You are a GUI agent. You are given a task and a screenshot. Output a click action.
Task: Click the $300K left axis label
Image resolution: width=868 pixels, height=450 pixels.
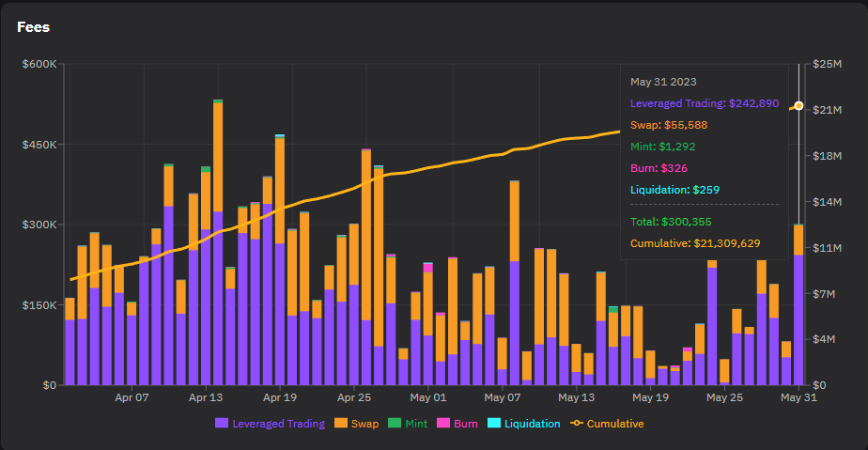(x=39, y=225)
